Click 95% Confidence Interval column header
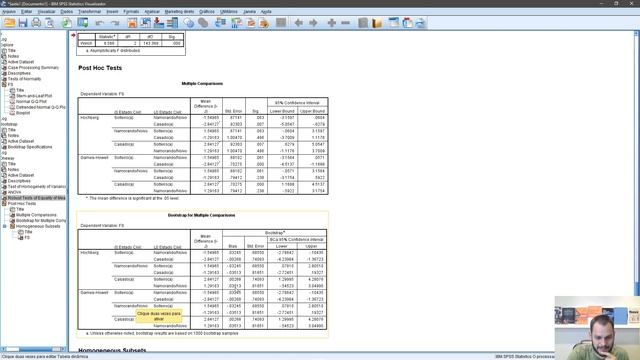Viewport: 640px width, 360px height. (x=298, y=102)
